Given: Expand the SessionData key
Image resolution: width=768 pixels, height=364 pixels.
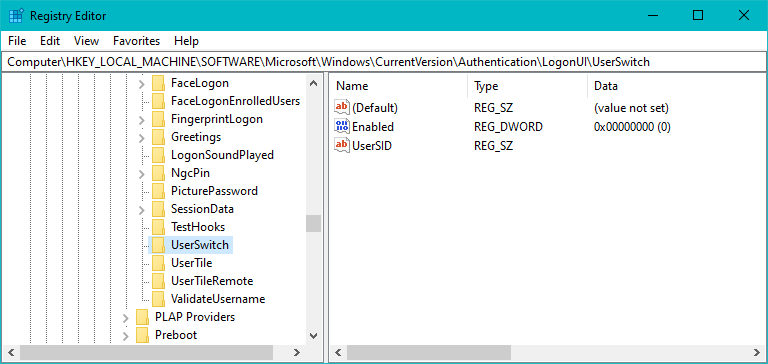Looking at the screenshot, I should 142,210.
